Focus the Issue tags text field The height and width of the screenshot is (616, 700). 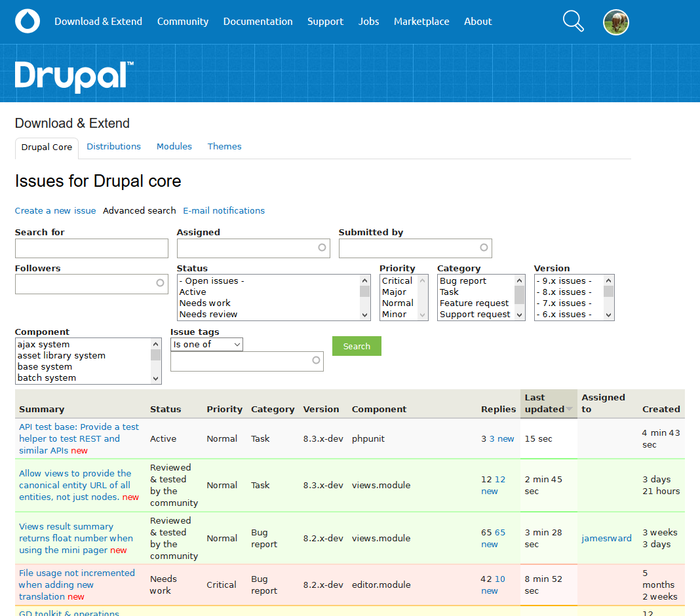[247, 361]
